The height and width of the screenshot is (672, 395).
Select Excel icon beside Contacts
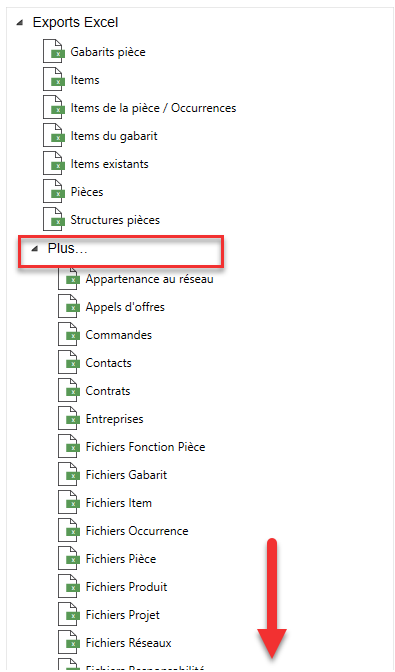(69, 363)
